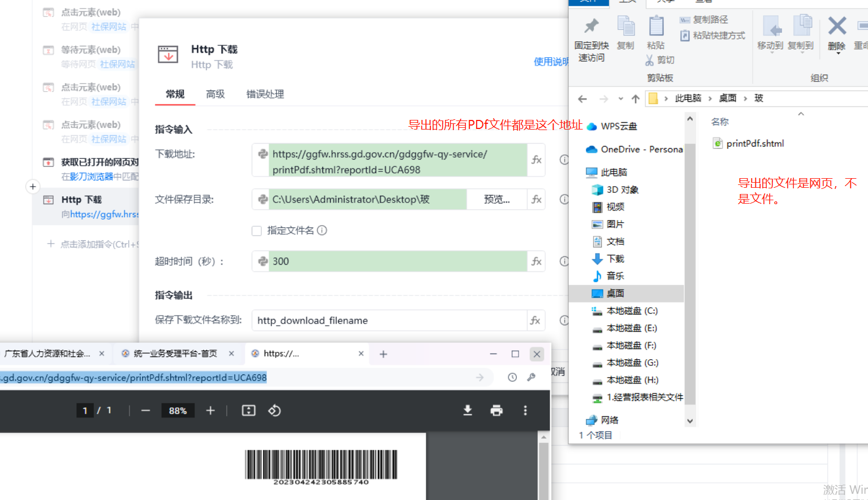Screen dimensions: 868x500
Task: Click the Delete (删除) X icon in Explorer
Action: point(837,26)
